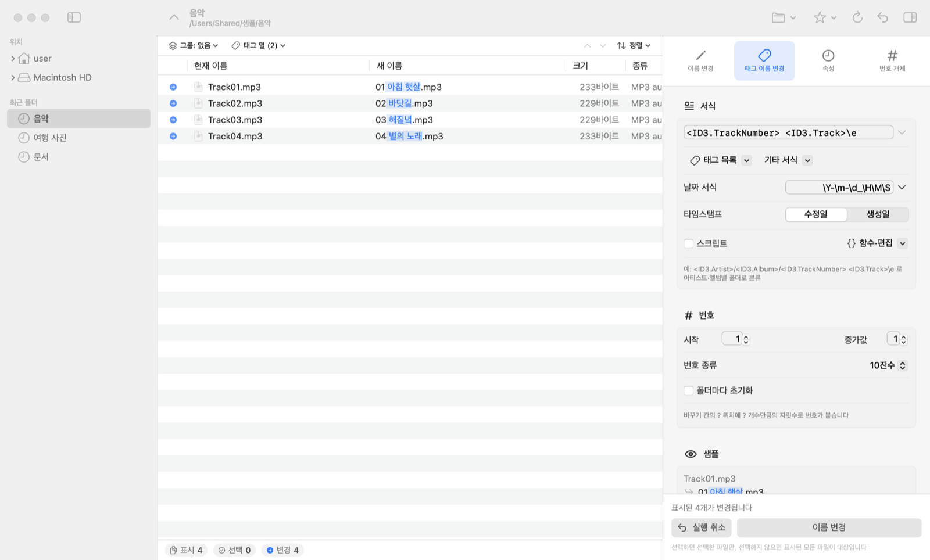Screen dimensions: 930x560
Task: Open the 함수·편집 dropdown
Action: 877,243
